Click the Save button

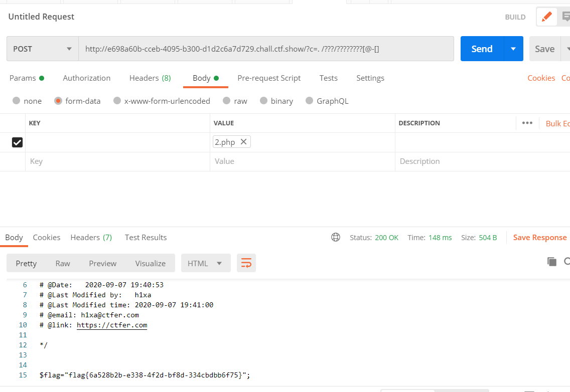coord(544,49)
